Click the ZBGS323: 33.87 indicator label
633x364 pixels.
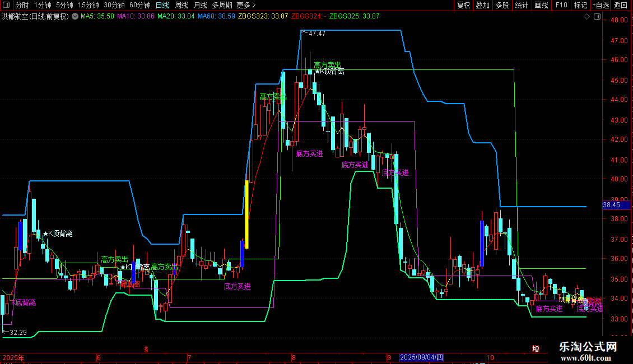coord(263,17)
